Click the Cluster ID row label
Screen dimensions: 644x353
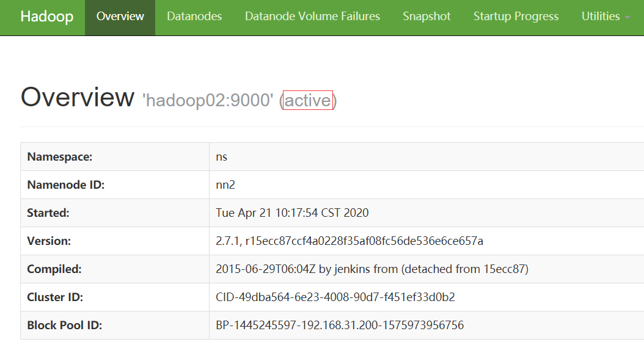coord(54,297)
